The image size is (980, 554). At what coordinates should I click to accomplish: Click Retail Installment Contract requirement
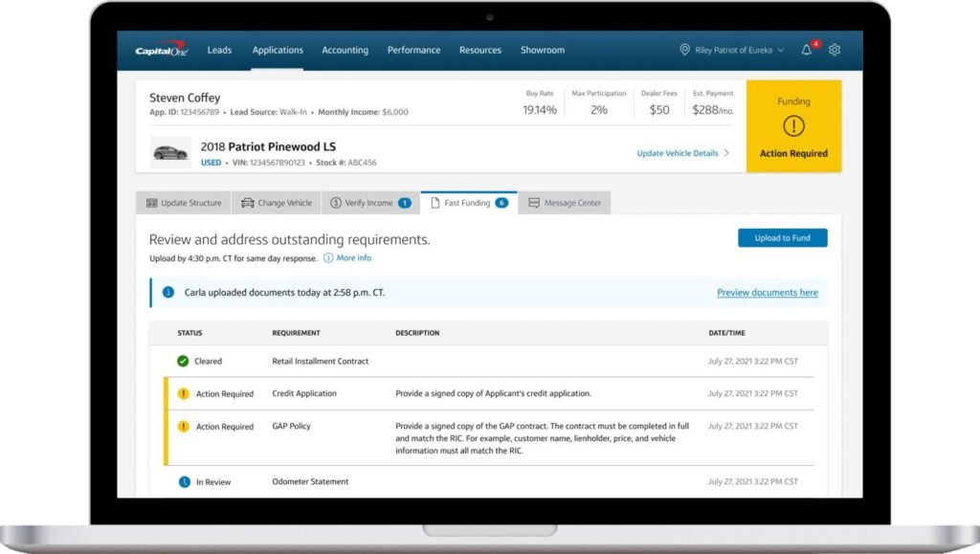pyautogui.click(x=320, y=361)
